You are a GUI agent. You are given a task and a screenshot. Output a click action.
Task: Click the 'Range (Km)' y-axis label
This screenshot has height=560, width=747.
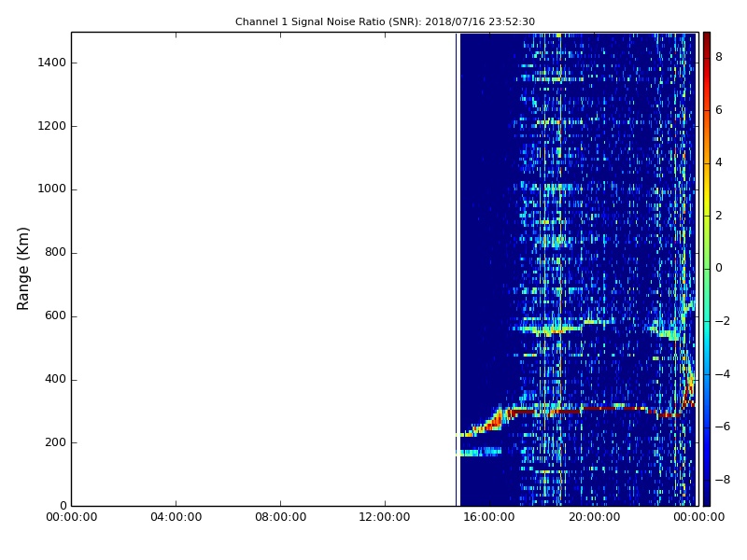coord(22,269)
